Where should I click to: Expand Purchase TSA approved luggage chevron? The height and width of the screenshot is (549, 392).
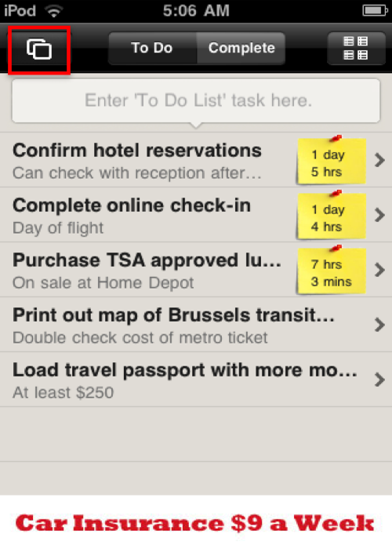[x=379, y=270]
